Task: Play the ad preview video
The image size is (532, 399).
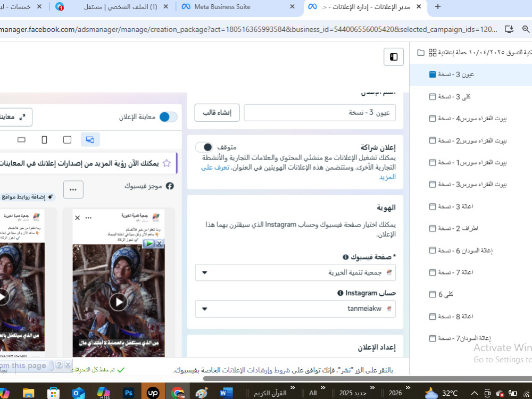Action: pos(119,301)
